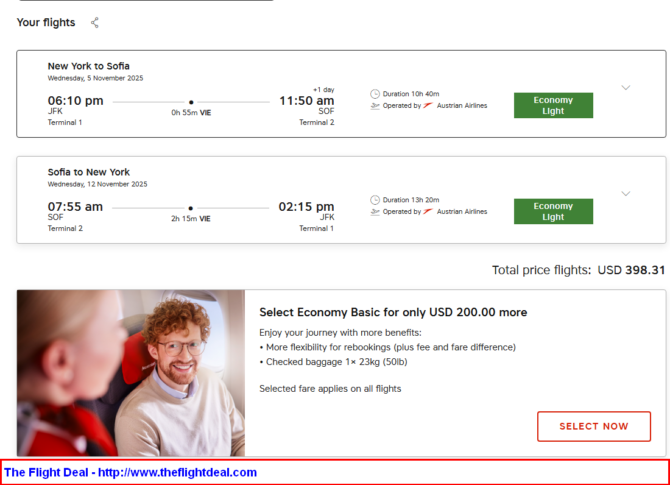The width and height of the screenshot is (670, 485).
Task: Click the VIE stopover dot on outbound flight
Action: pyautogui.click(x=191, y=101)
